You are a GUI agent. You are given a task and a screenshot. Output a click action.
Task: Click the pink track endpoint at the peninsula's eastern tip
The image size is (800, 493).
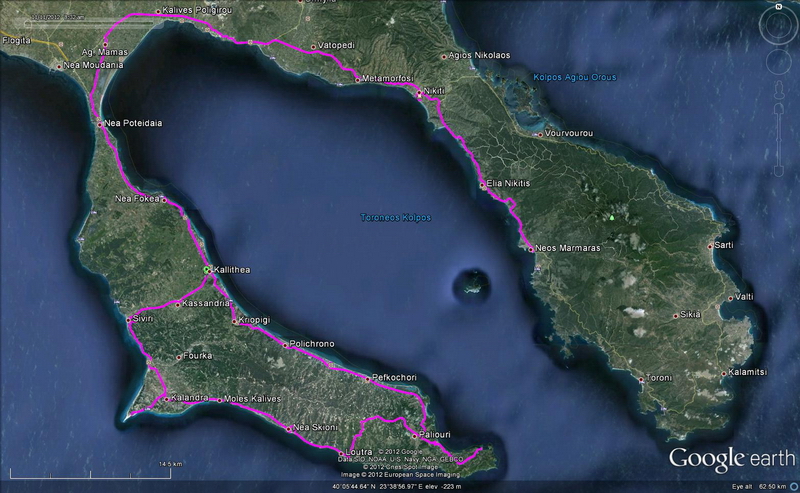coord(481,449)
